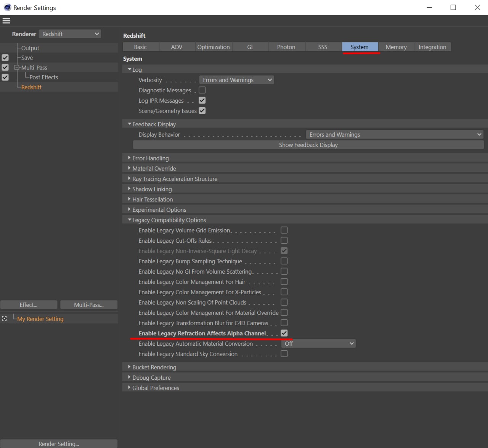Screen dimensions: 488x448
Task: Switch to the Photon tab
Action: pos(286,47)
